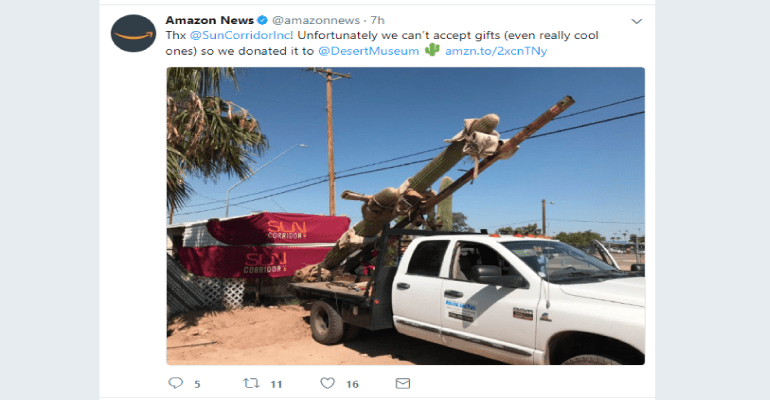The width and height of the screenshot is (770, 400).
Task: Click the tweet text body
Action: point(382,43)
